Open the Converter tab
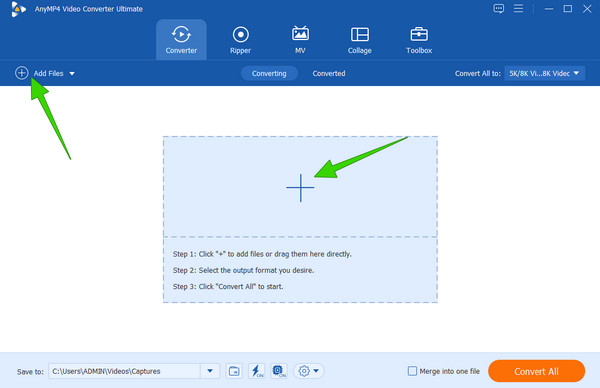600x388 pixels. [x=181, y=40]
